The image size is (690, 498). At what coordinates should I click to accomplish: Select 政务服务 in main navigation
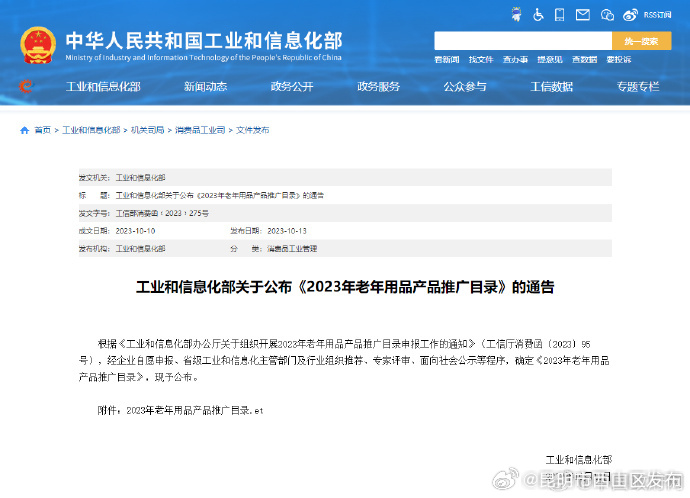pos(378,87)
